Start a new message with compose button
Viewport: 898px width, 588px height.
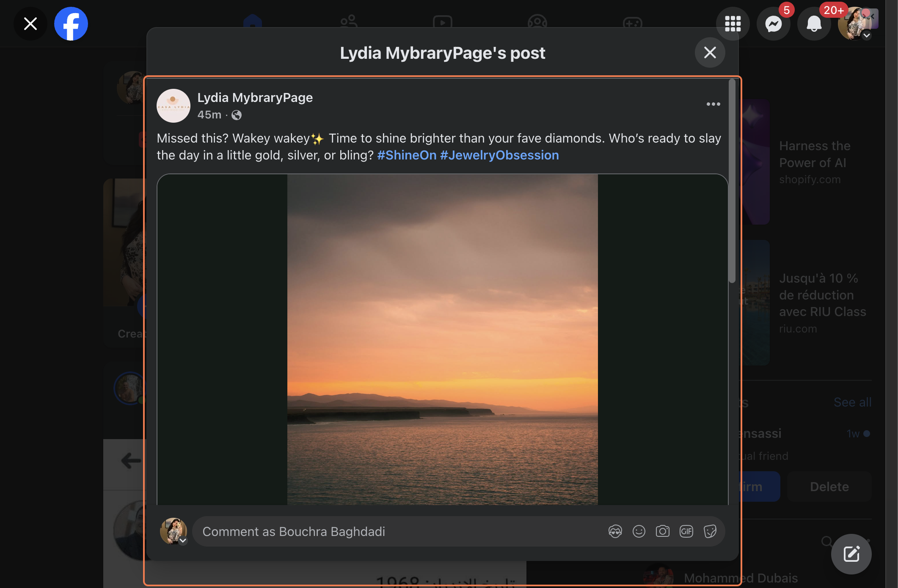pos(851,554)
